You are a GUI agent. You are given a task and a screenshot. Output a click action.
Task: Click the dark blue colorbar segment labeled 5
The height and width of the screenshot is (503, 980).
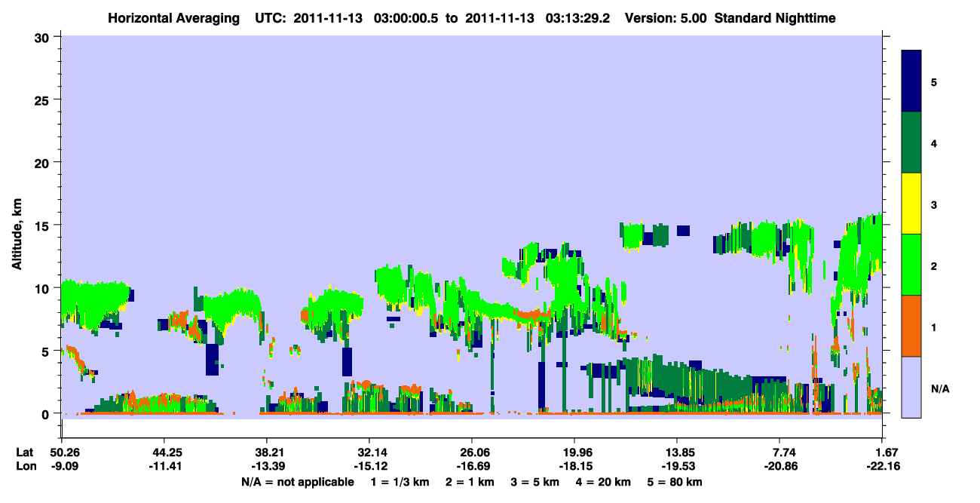click(911, 81)
